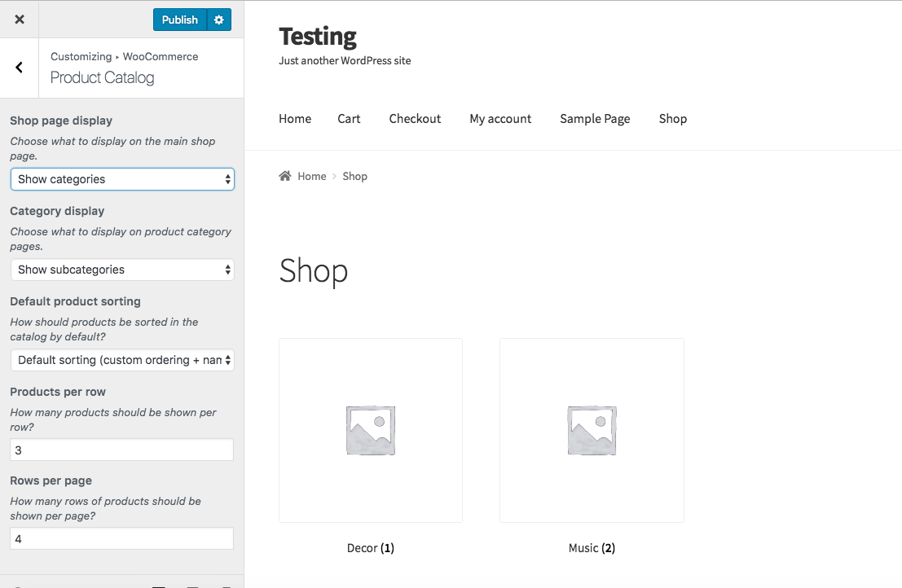Click the gear icon beside Publish
This screenshot has height=588, width=902.
pos(218,20)
